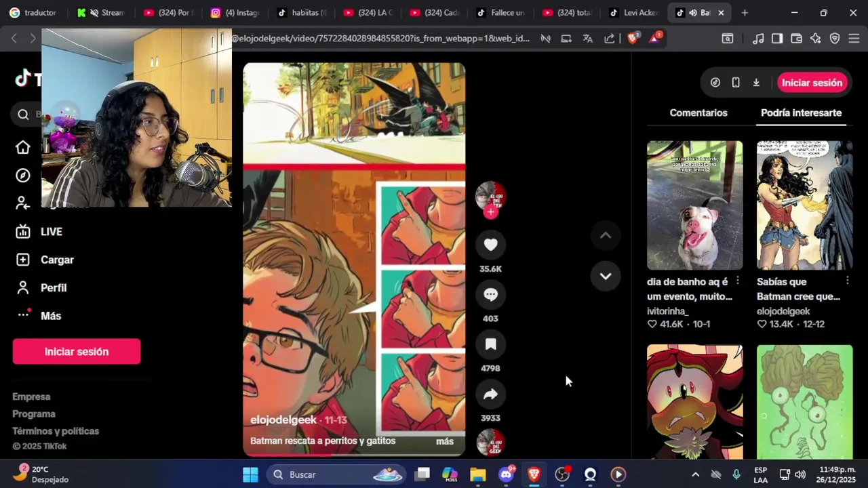
Task: Click the Windows Start button
Action: (x=250, y=474)
